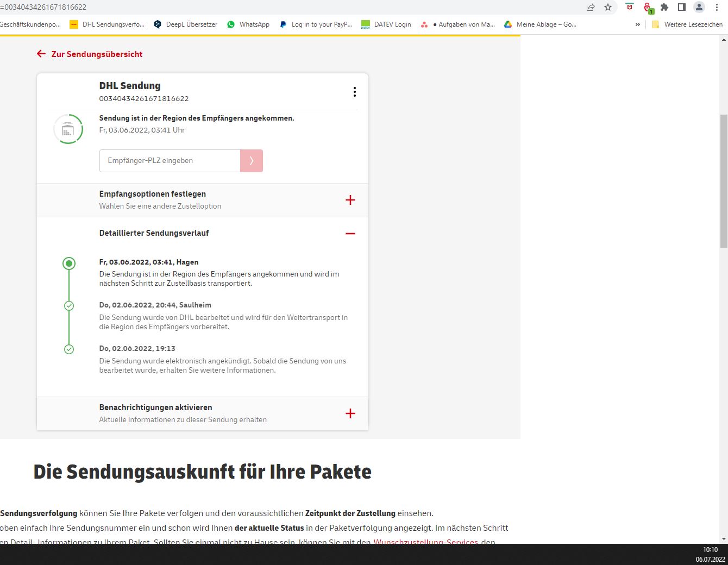Click 'Do, 02.06.2022, 20:44, Saulheim' entry
This screenshot has width=728, height=565.
[155, 305]
